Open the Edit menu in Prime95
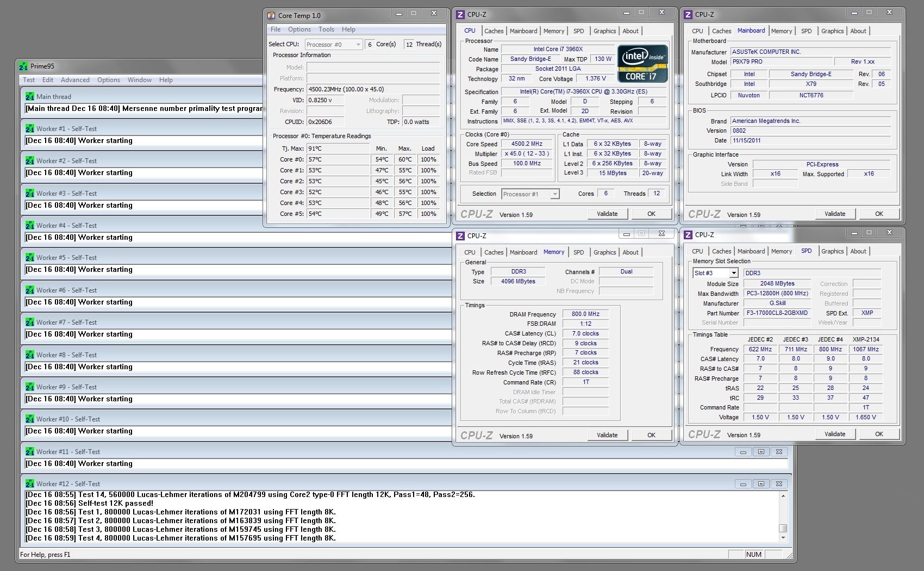The height and width of the screenshot is (571, 924). 48,80
